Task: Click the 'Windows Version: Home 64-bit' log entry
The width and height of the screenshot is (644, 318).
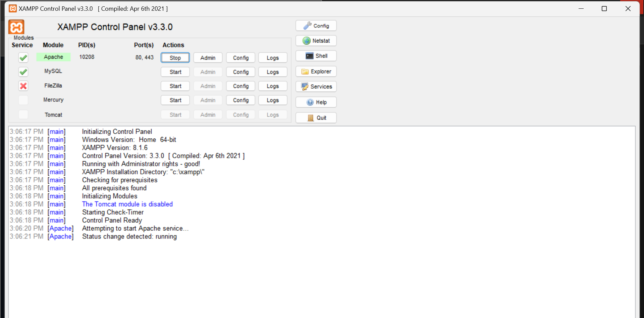Action: click(129, 140)
